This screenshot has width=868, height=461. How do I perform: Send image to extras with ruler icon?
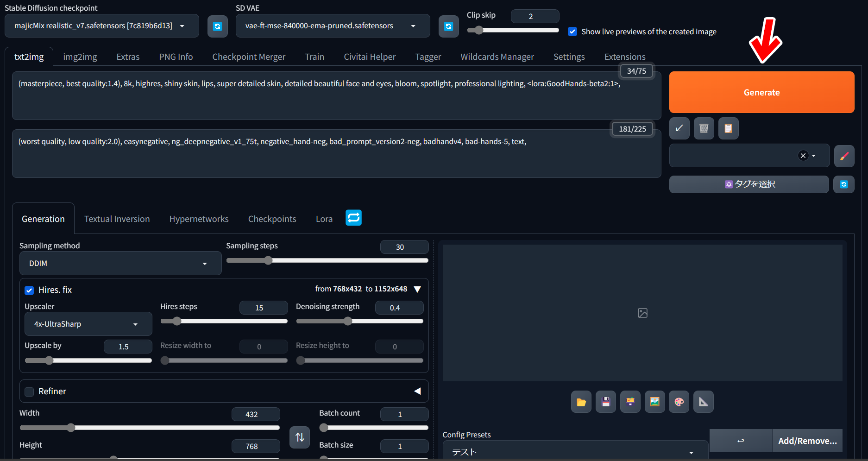click(703, 402)
